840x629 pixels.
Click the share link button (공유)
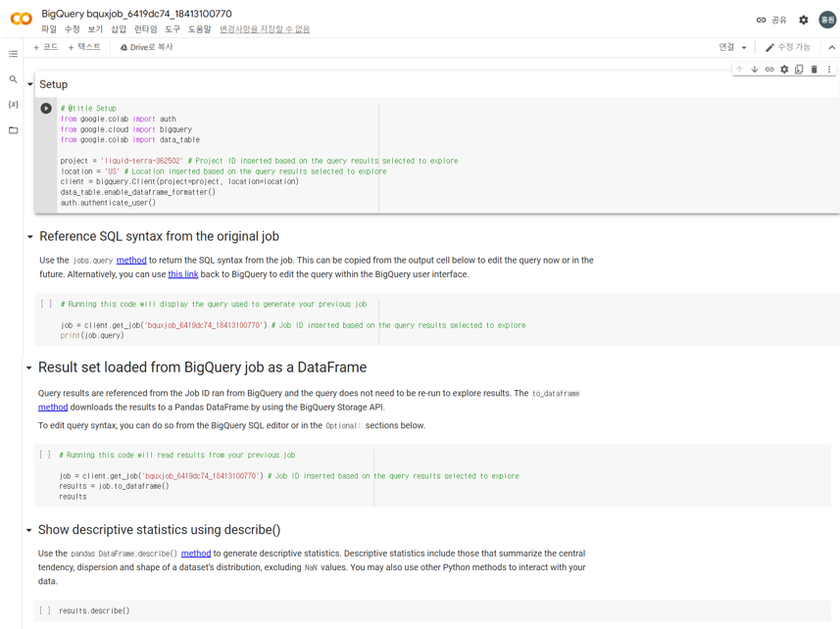coord(771,20)
